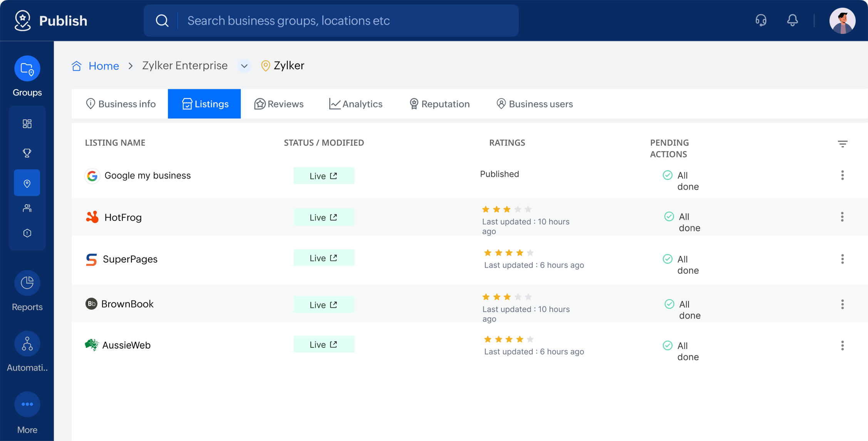
Task: Open AussieWeb row options menu
Action: tap(842, 346)
